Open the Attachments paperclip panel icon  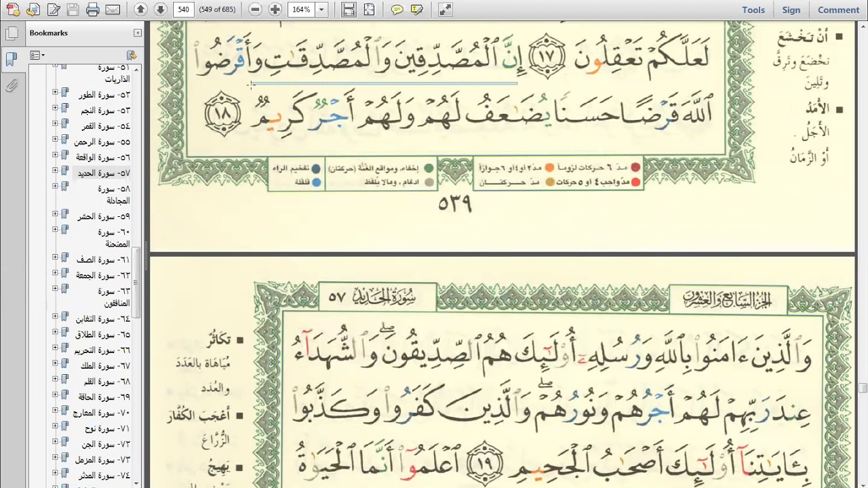(x=11, y=86)
